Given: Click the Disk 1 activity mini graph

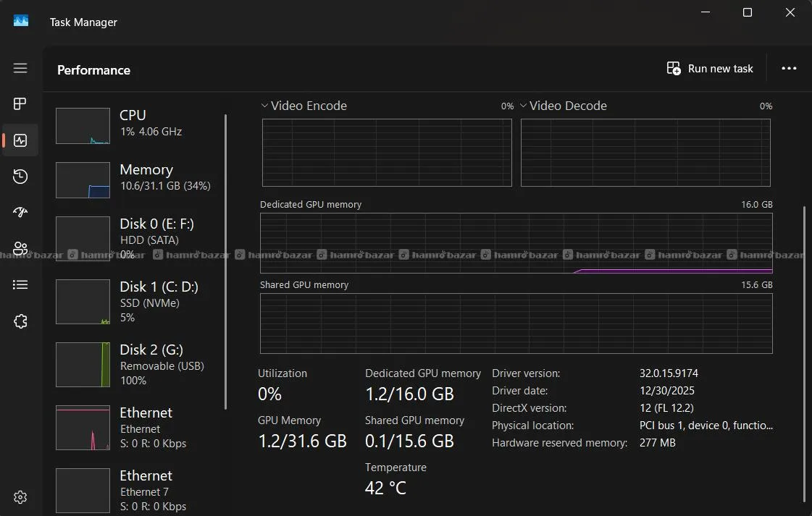Looking at the screenshot, I should (x=83, y=302).
